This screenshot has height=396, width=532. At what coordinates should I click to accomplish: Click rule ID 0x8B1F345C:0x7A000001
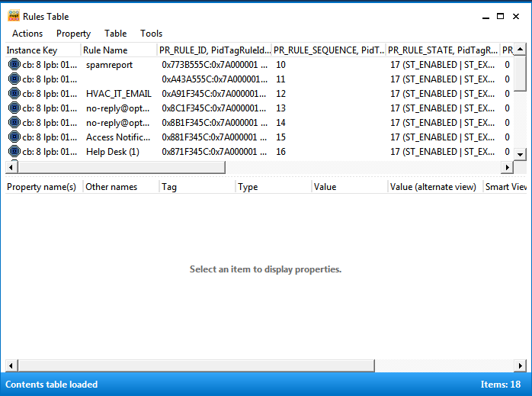click(214, 123)
